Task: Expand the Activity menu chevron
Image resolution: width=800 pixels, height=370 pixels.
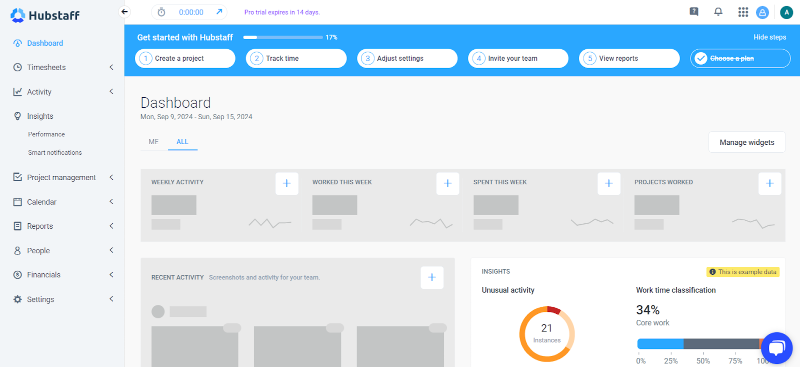Action: coord(111,92)
